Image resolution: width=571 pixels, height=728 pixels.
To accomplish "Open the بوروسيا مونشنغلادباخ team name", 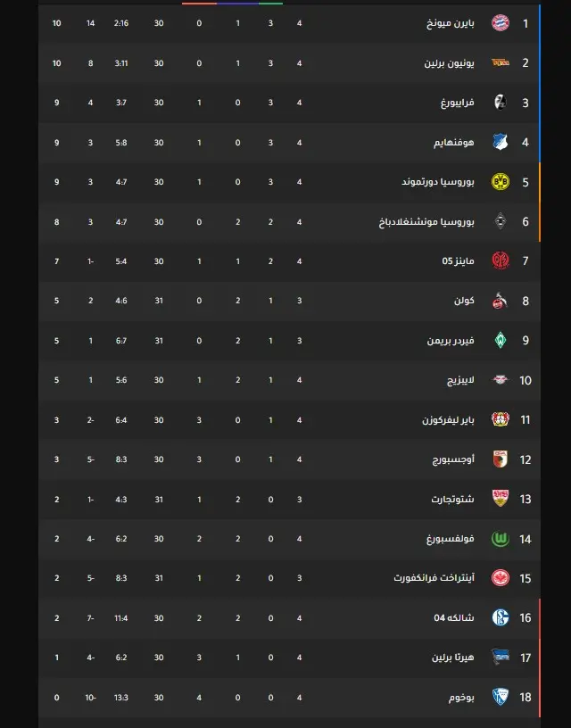I will pyautogui.click(x=426, y=222).
